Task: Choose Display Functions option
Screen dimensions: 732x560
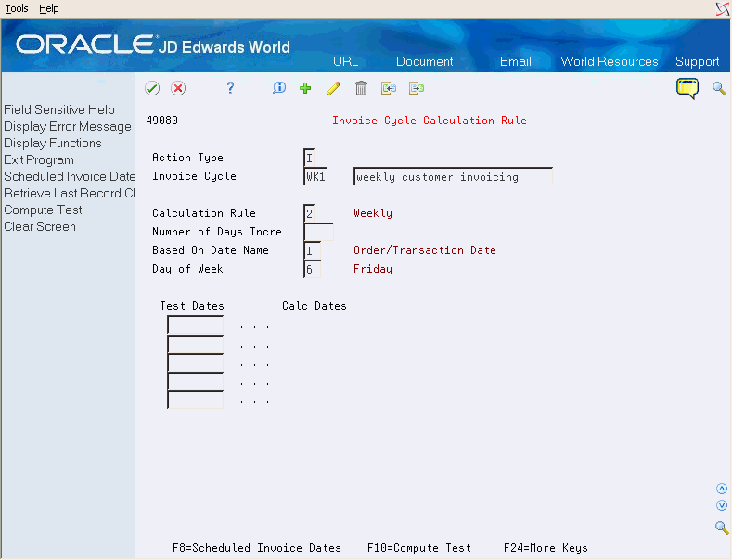Action: 53,144
